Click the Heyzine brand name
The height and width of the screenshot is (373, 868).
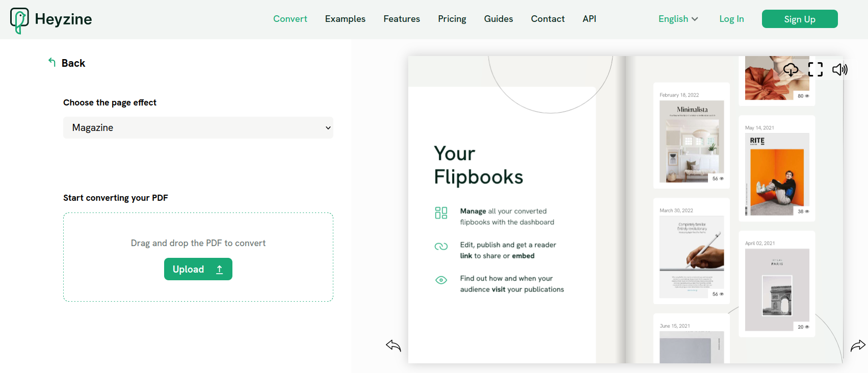63,19
